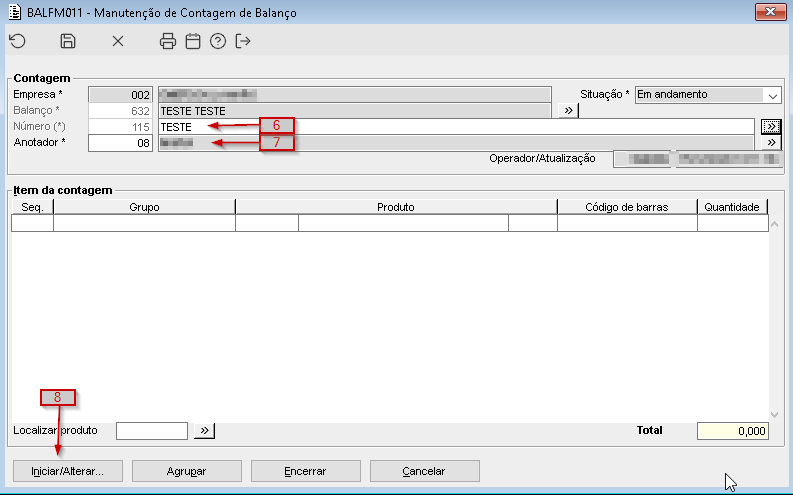This screenshot has height=495, width=793.
Task: Exit using the door-arrow toolbar icon
Action: point(243,41)
